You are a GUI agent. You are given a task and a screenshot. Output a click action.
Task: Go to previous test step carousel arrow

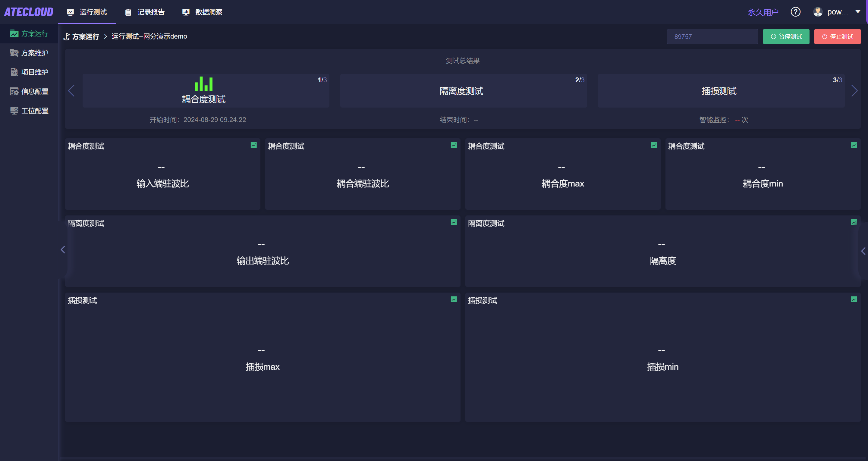(x=71, y=91)
